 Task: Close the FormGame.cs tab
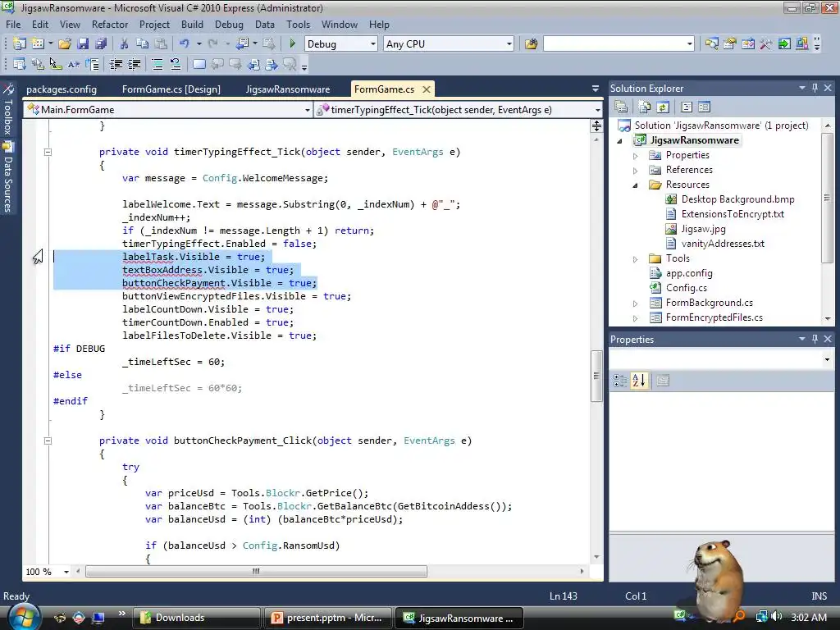click(427, 89)
